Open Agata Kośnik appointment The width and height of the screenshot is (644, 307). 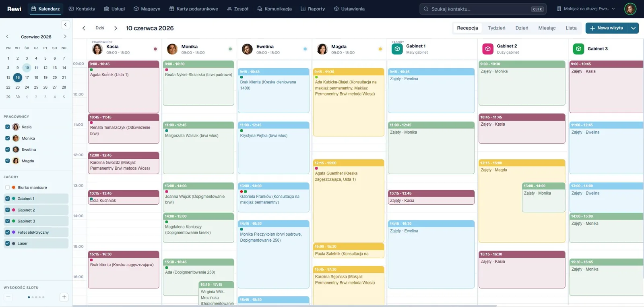[x=124, y=87]
